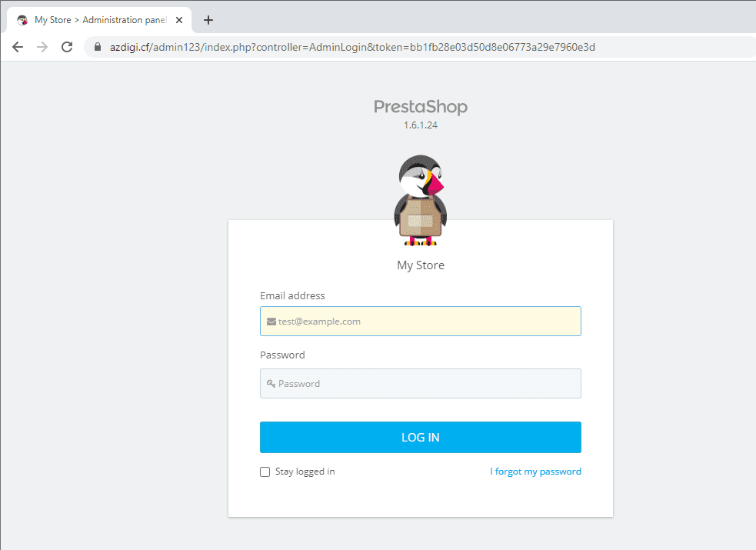
Task: Enable the Stay logged in checkbox
Action: pyautogui.click(x=265, y=472)
